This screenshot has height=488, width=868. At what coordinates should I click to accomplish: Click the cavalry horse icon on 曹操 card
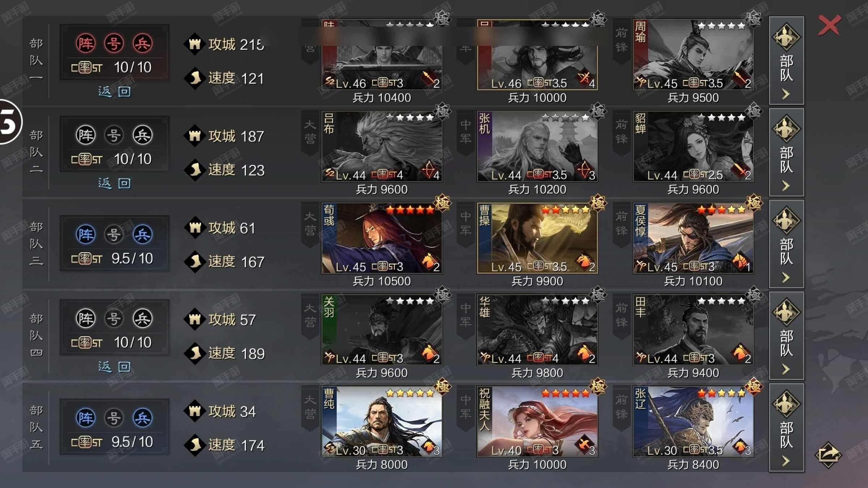pyautogui.click(x=584, y=260)
